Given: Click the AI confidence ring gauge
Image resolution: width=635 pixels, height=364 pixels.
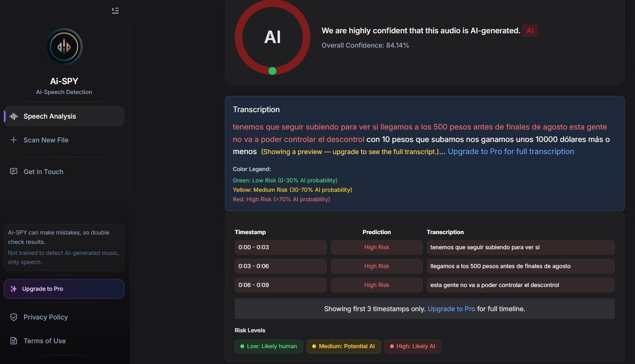Looking at the screenshot, I should (x=273, y=37).
